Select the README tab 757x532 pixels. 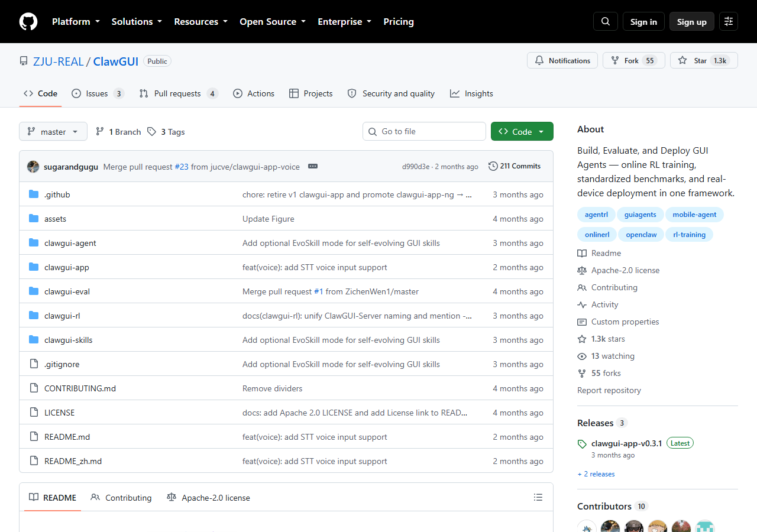pyautogui.click(x=53, y=498)
